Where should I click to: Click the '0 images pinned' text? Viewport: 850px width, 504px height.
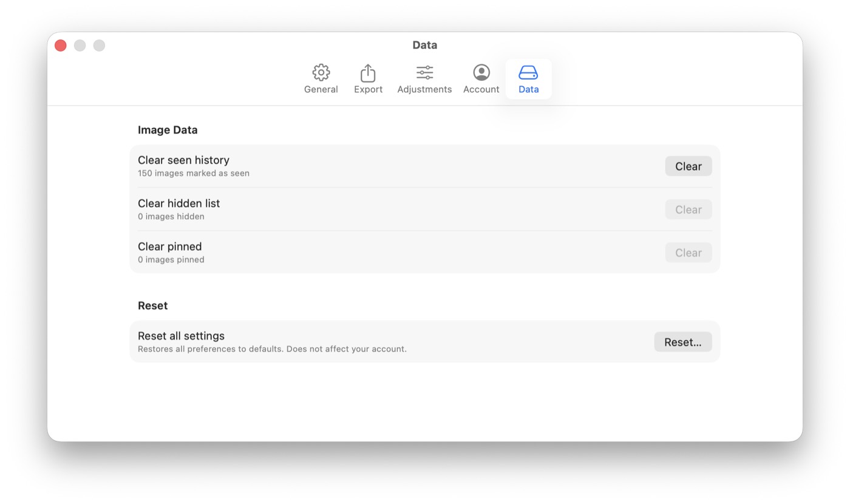click(x=171, y=259)
